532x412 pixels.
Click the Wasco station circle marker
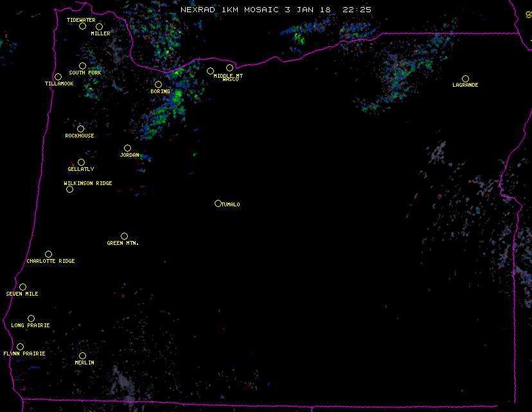tap(229, 67)
